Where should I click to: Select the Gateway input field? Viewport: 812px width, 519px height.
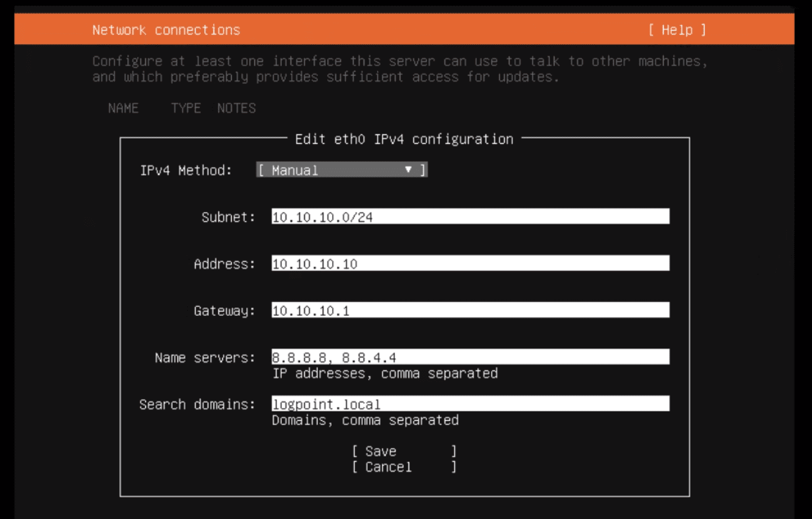click(x=470, y=310)
